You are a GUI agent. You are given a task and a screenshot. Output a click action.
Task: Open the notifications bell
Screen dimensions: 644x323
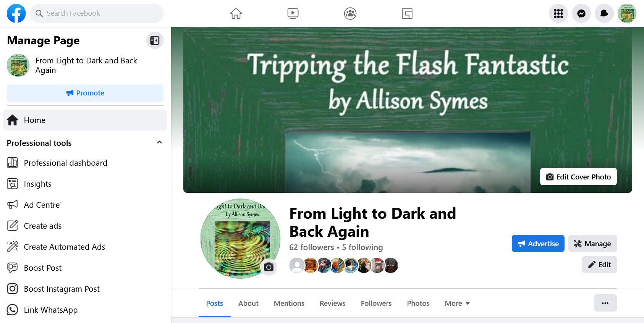[604, 14]
